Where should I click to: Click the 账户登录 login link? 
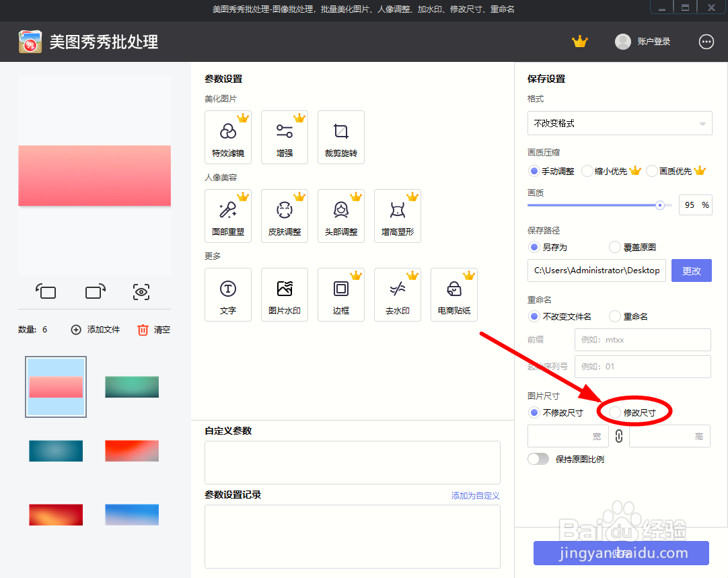654,41
